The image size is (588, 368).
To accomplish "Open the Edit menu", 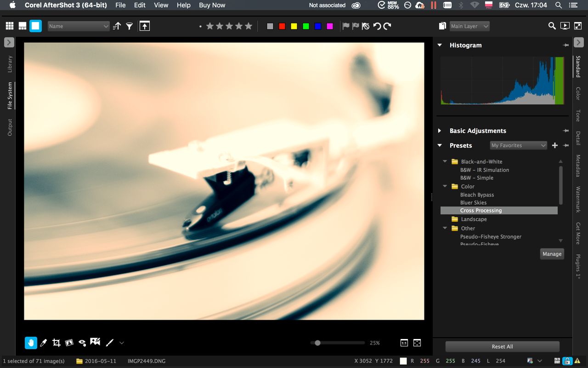I will tap(140, 5).
